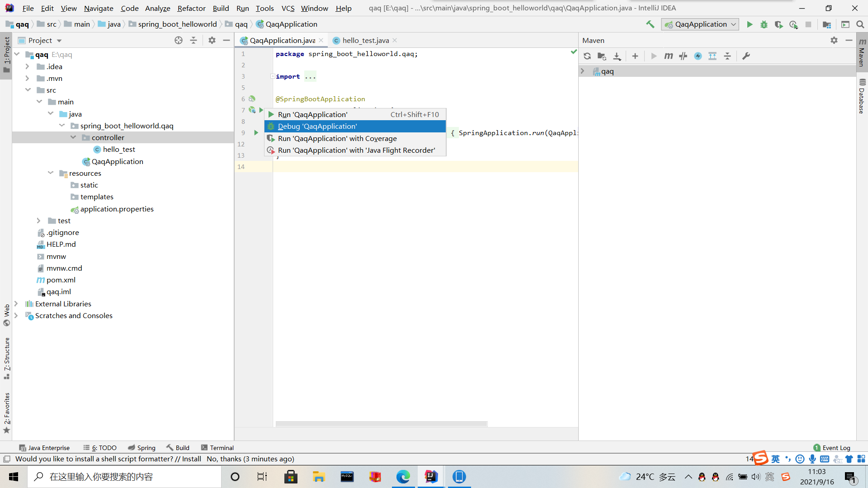Viewport: 868px width, 488px height.
Task: Expand the test folder in tree
Action: click(x=39, y=221)
